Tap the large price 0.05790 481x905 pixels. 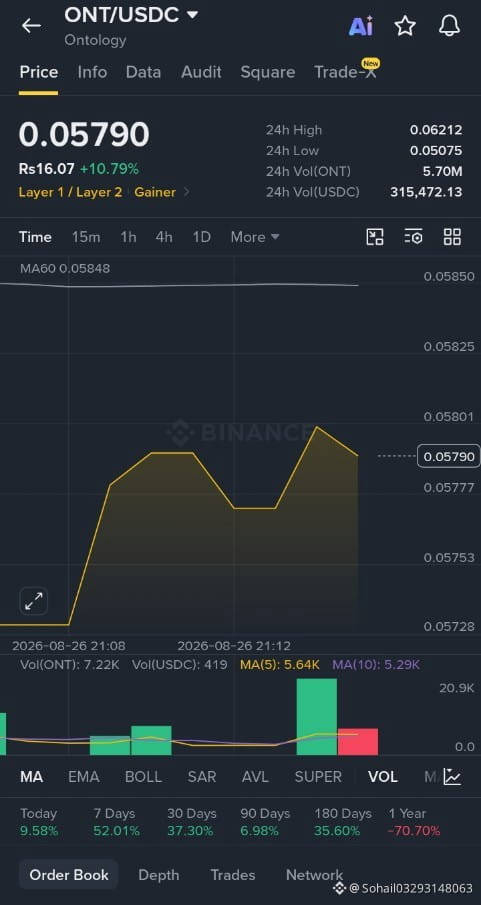84,134
